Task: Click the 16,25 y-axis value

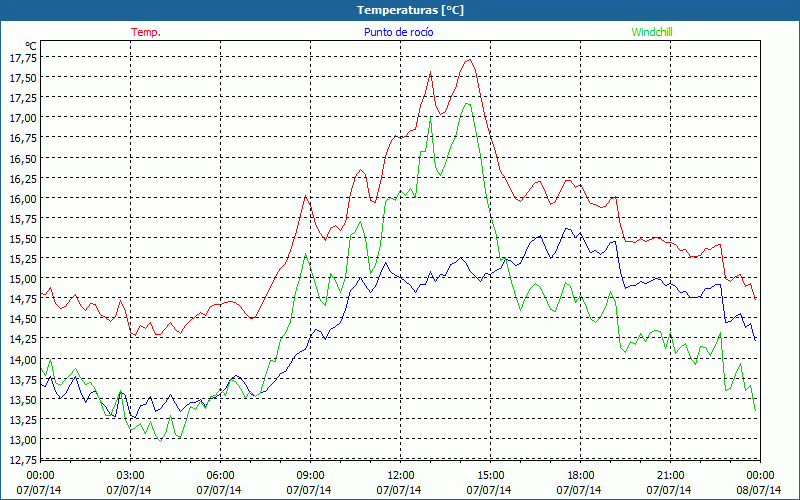Action: 23,178
